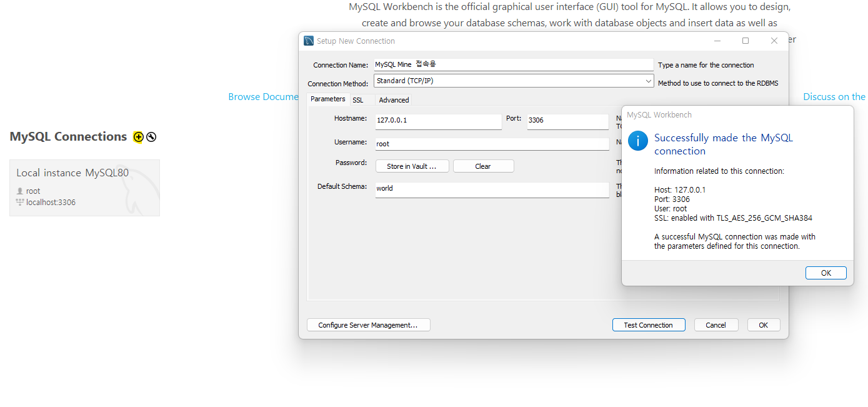
Task: Click the user icon beside root
Action: [20, 191]
